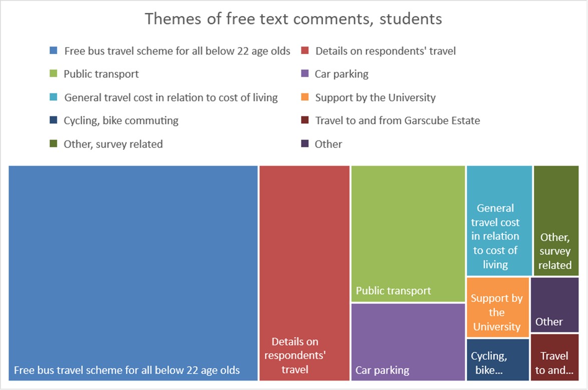
Task: Select the teal General travel cost treemap block
Action: (499, 221)
